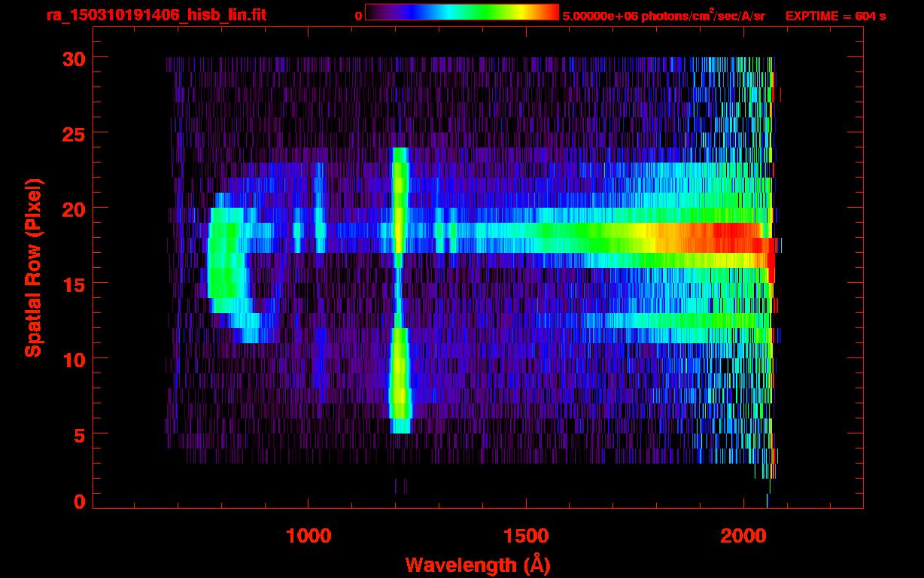Click the filename ra_150310191406_hisb_lin.fit

tap(156, 15)
